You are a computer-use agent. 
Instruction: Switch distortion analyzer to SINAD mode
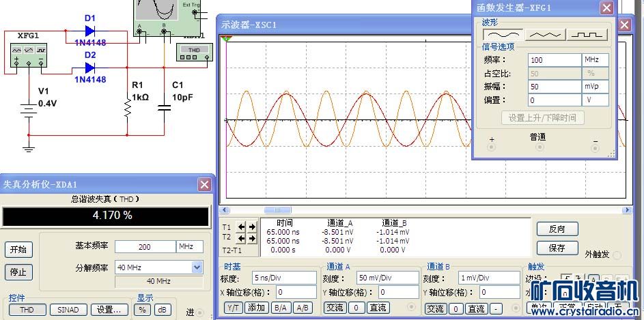click(x=68, y=310)
